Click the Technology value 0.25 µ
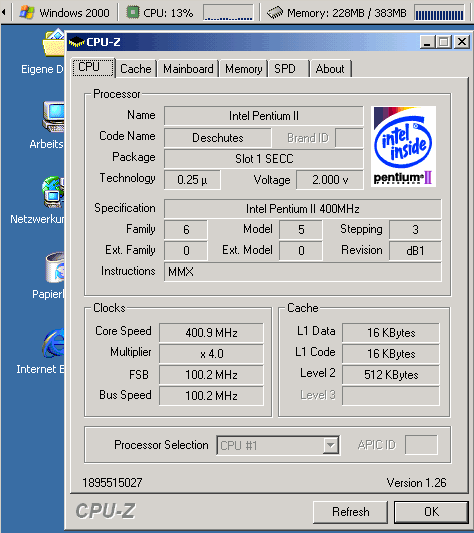The image size is (474, 533). (192, 180)
